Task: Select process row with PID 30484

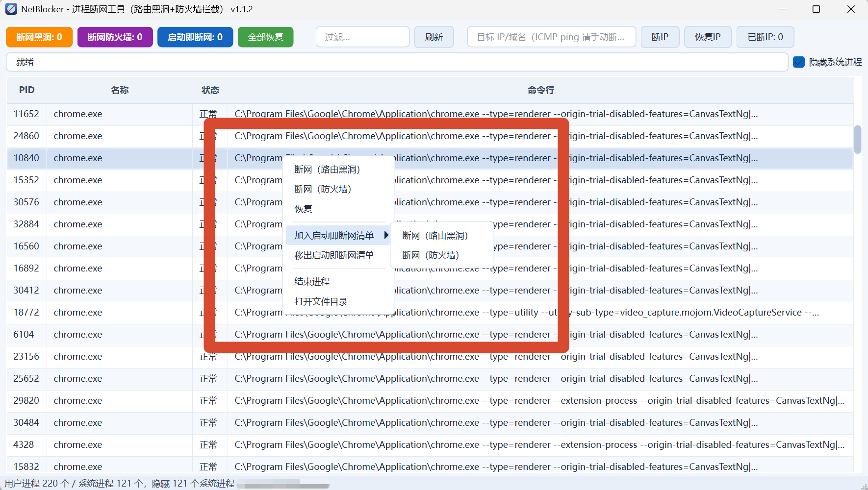Action: tap(430, 423)
